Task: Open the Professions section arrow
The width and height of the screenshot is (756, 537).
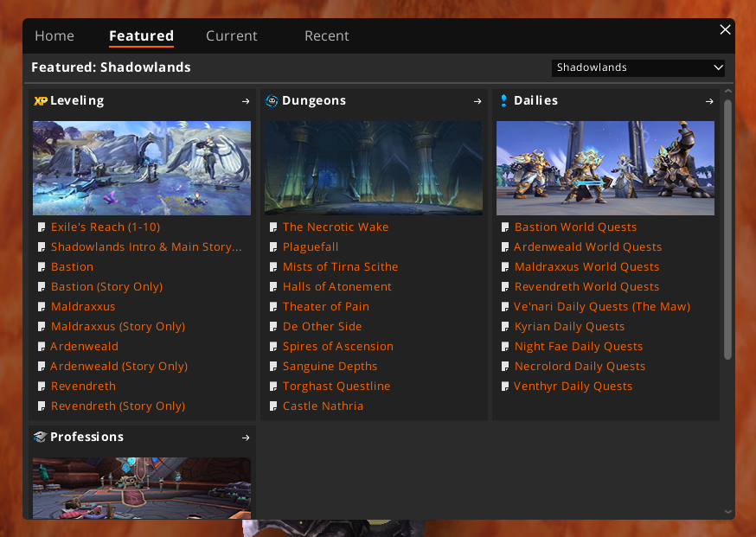Action: [x=246, y=438]
